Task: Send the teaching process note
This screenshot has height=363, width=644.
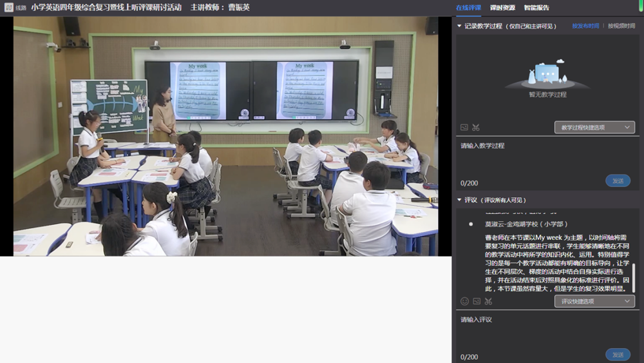Action: [x=618, y=181]
